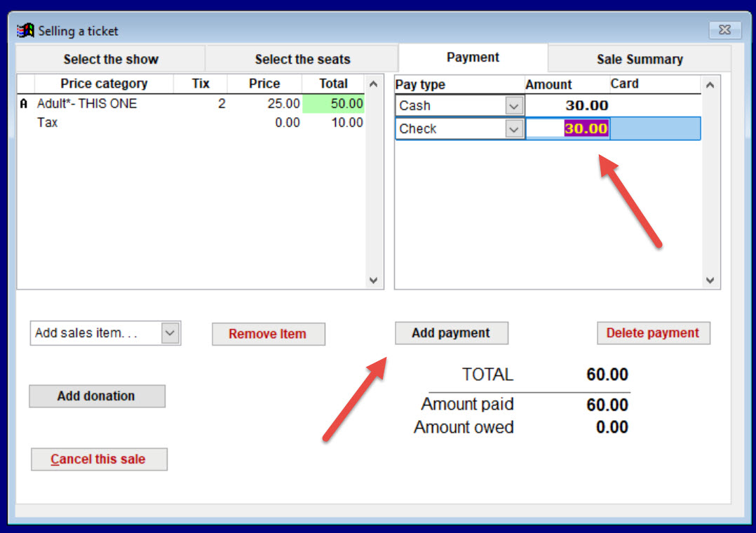The width and height of the screenshot is (756, 533).
Task: Select the Adult*- THIS ONE row
Action: 191,104
